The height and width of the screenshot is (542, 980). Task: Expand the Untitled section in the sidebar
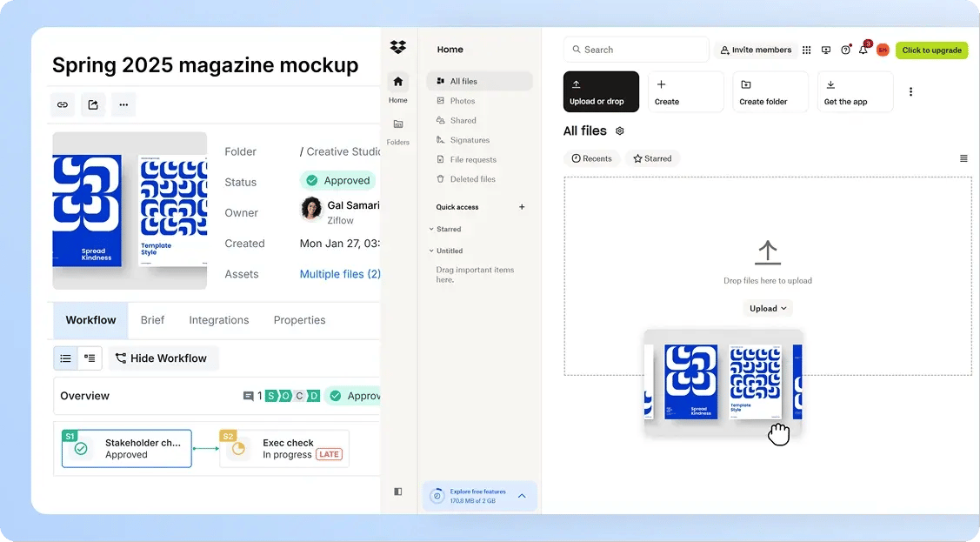(451, 251)
